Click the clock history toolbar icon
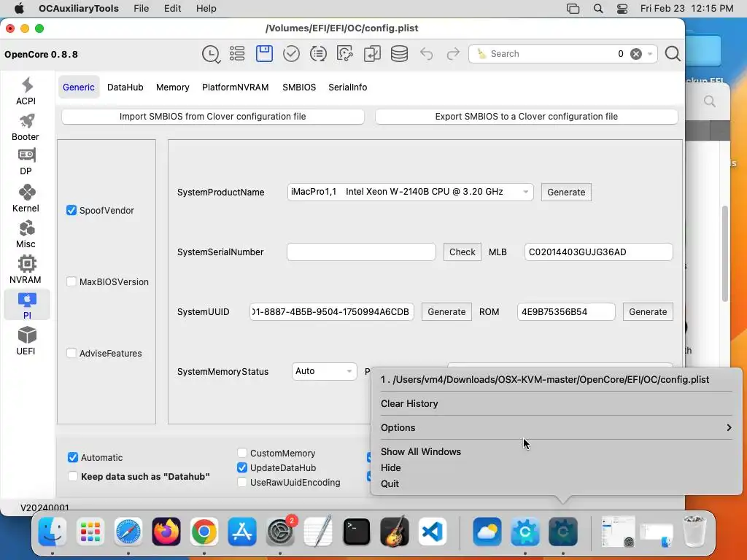 pyautogui.click(x=211, y=54)
